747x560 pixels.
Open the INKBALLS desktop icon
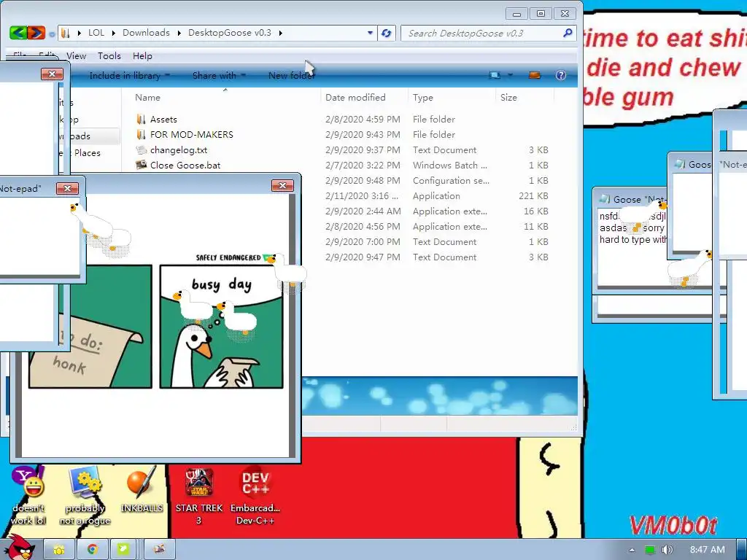click(x=142, y=489)
